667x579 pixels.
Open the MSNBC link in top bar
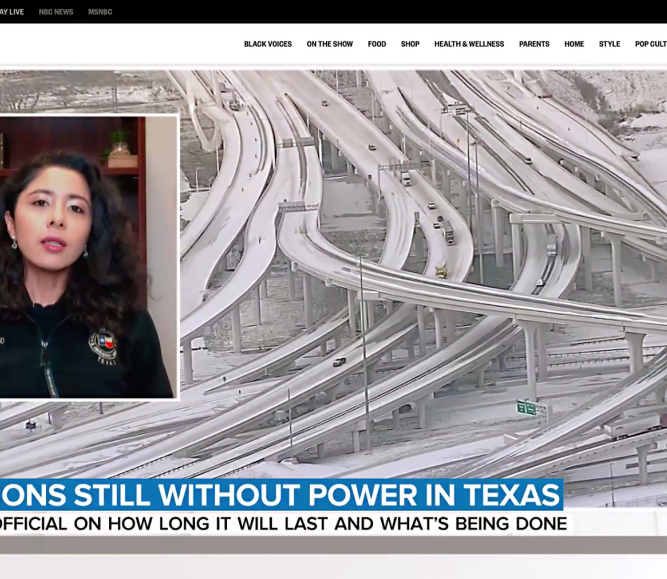100,12
